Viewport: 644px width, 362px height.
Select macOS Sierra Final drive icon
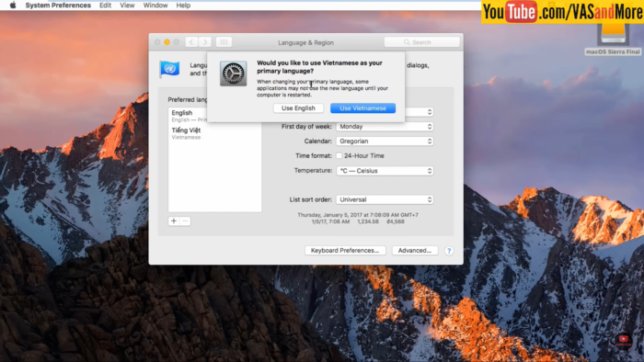pos(613,39)
